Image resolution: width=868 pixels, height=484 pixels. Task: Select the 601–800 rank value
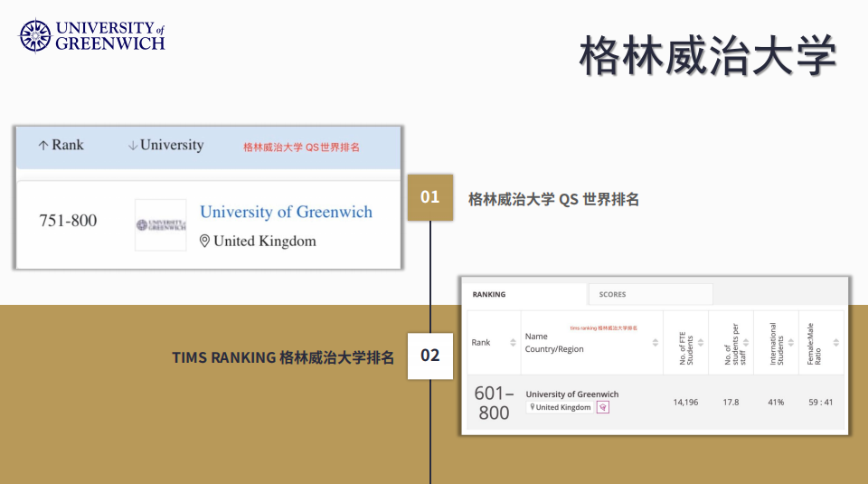[x=494, y=403]
